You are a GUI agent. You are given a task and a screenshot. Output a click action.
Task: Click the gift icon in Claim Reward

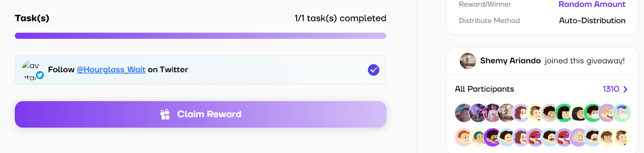tap(165, 114)
